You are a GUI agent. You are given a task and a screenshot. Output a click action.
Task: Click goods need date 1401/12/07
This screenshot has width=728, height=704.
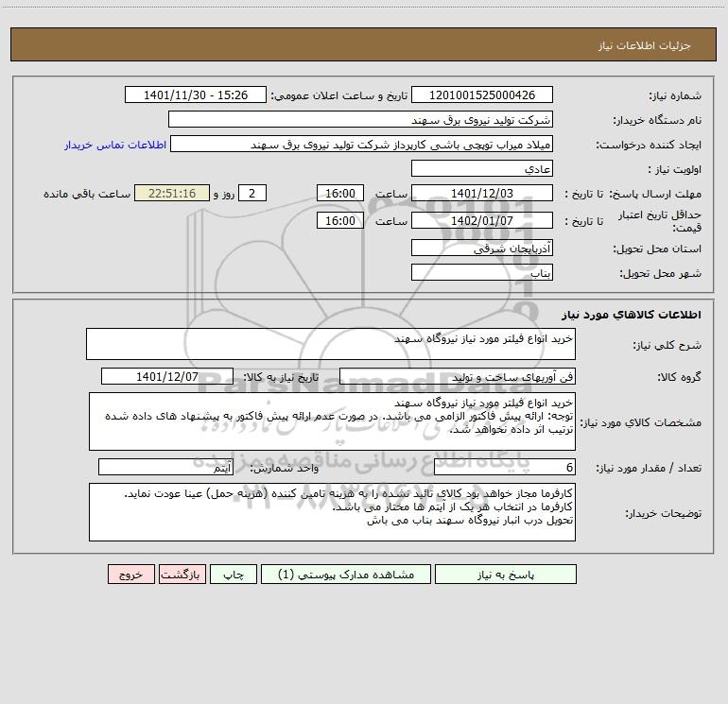pos(167,376)
